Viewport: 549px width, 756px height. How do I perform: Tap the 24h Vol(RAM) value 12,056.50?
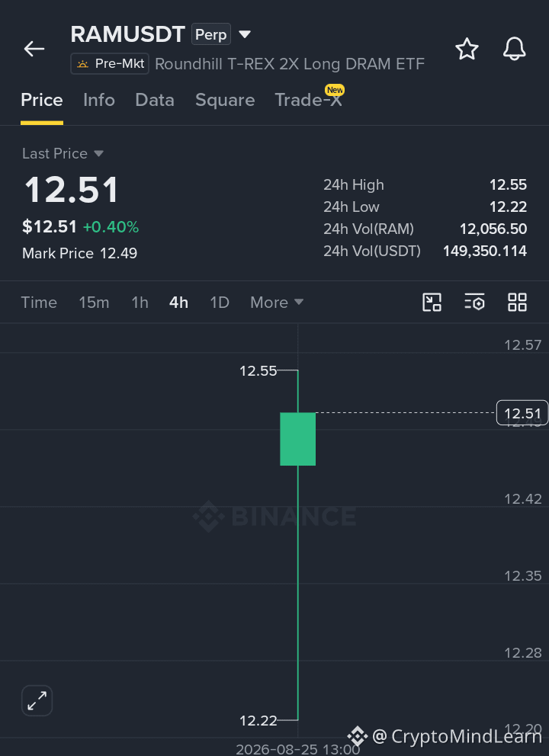493,229
